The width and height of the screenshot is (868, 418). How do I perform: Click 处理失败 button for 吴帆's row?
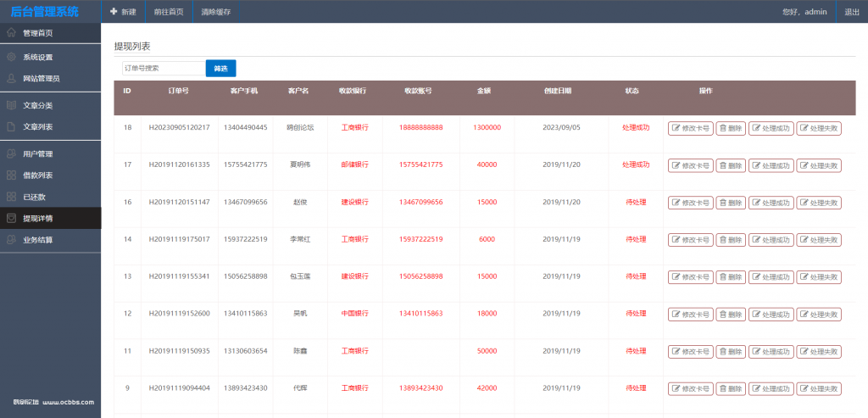pyautogui.click(x=819, y=315)
